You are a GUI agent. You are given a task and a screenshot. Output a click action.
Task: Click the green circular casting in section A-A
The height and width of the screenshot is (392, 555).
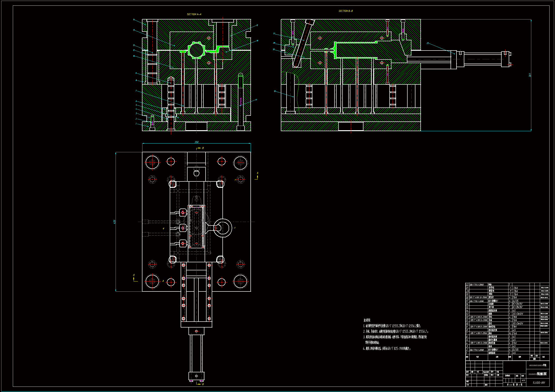click(196, 50)
